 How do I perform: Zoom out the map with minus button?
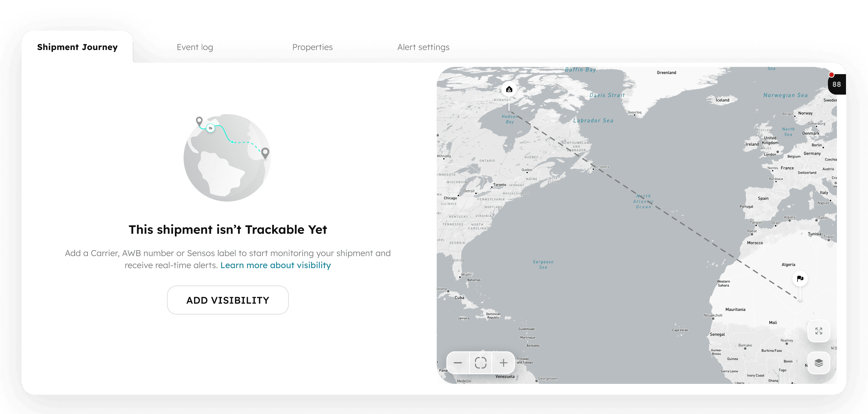(458, 363)
